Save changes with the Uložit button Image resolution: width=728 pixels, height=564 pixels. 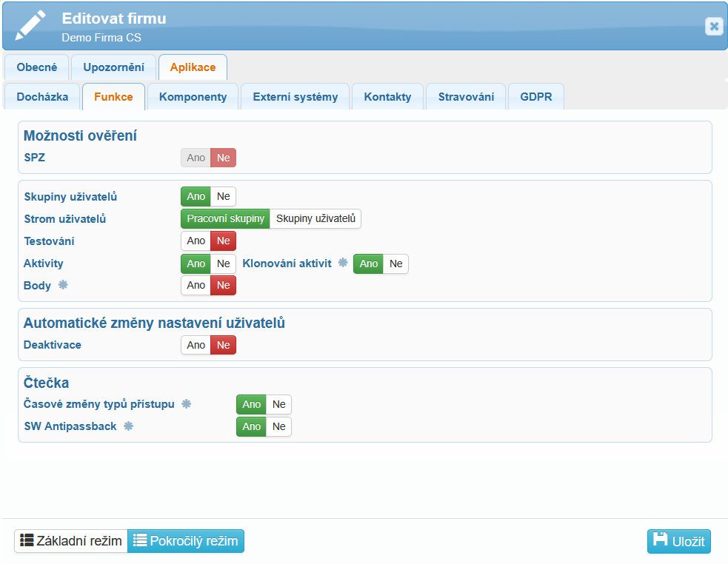click(679, 541)
